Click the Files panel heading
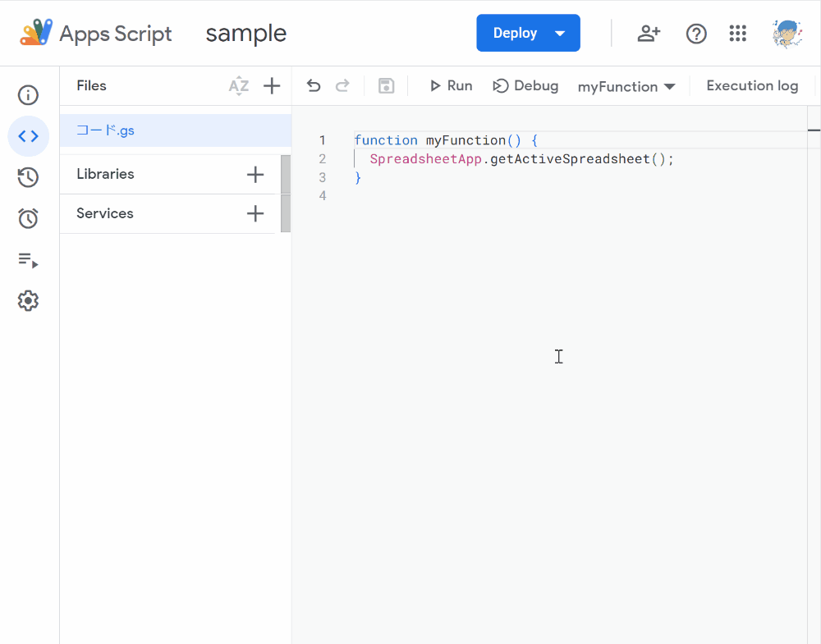The height and width of the screenshot is (644, 821). [x=91, y=86]
